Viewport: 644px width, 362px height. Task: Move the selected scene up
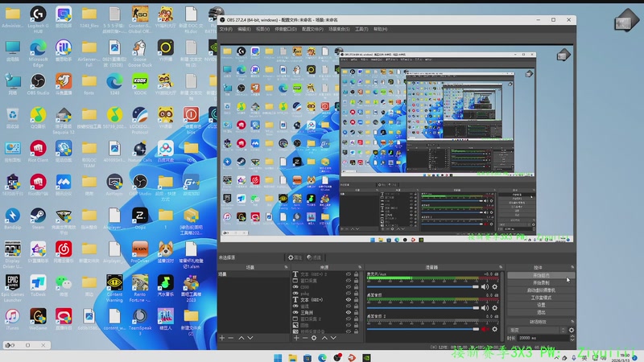(x=242, y=338)
